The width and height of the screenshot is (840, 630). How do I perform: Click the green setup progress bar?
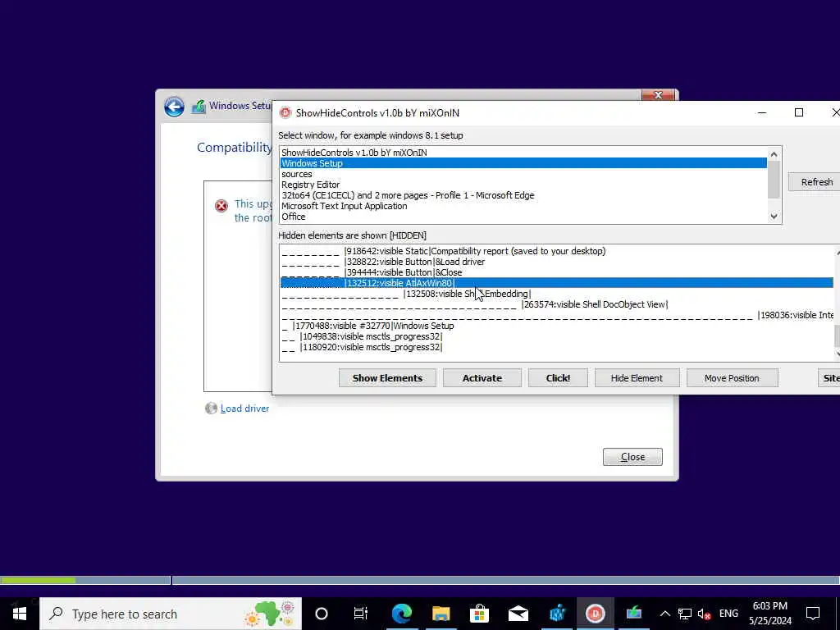(x=38, y=580)
